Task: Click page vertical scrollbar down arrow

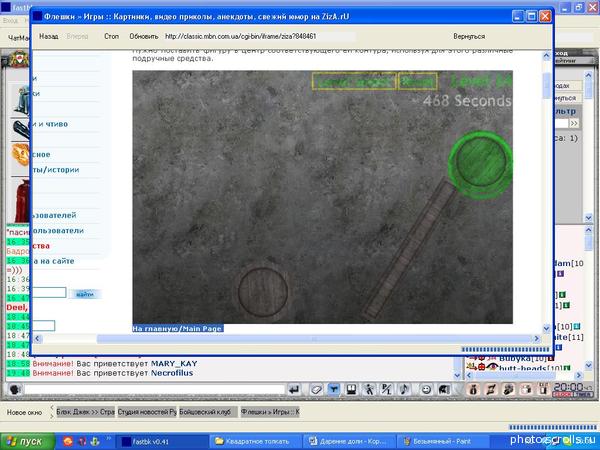Action: point(546,328)
